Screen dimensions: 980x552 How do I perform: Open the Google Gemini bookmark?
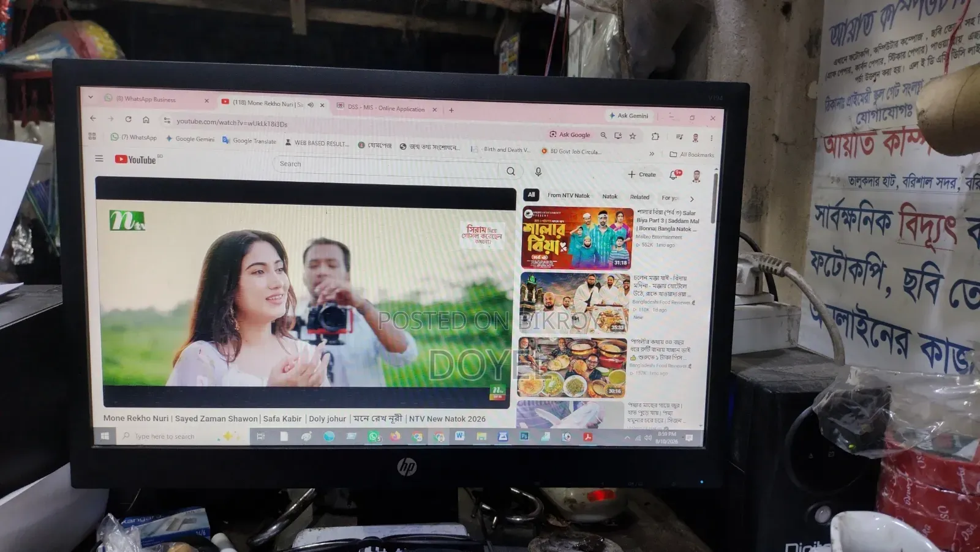(190, 139)
